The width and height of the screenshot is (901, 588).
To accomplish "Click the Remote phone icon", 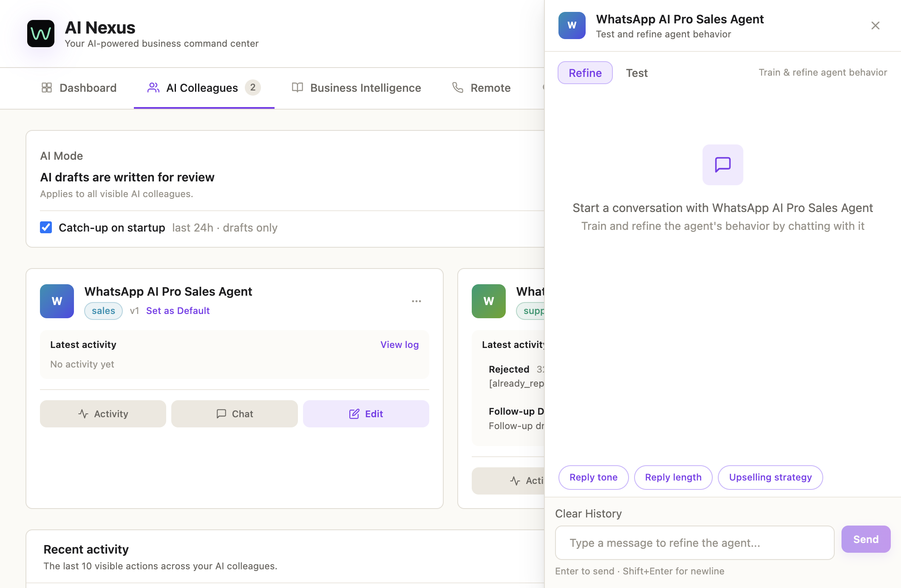I will click(x=458, y=88).
